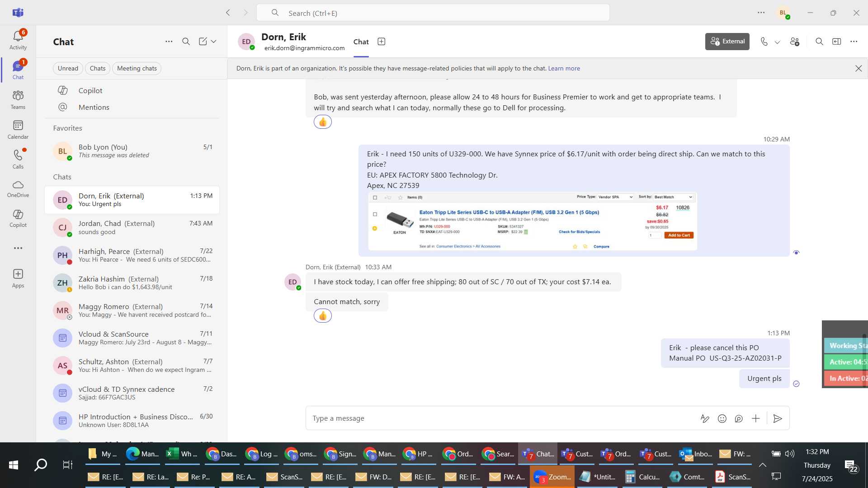Expand calling options dropdown arrow

pos(777,42)
